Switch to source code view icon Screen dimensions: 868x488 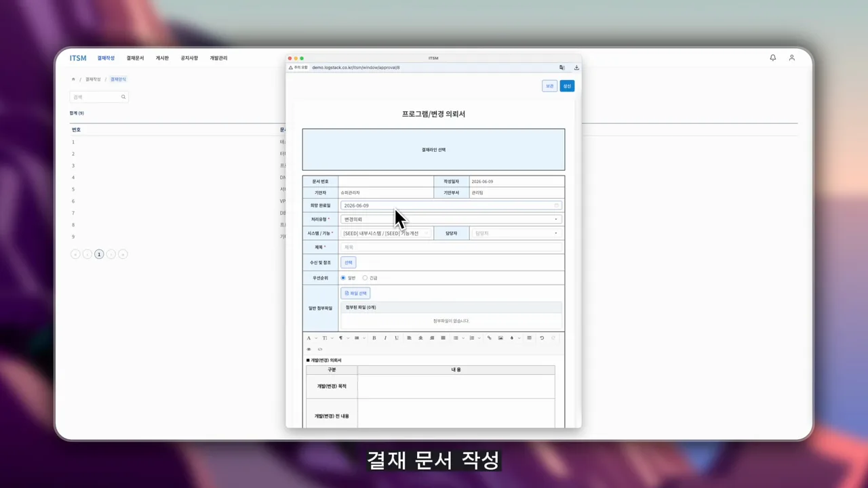(320, 349)
